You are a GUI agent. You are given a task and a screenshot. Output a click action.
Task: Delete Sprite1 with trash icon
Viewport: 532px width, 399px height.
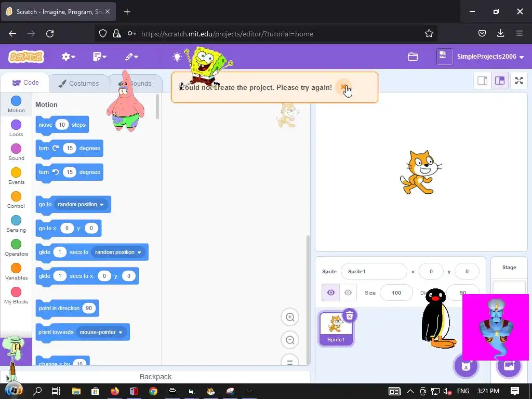point(350,316)
